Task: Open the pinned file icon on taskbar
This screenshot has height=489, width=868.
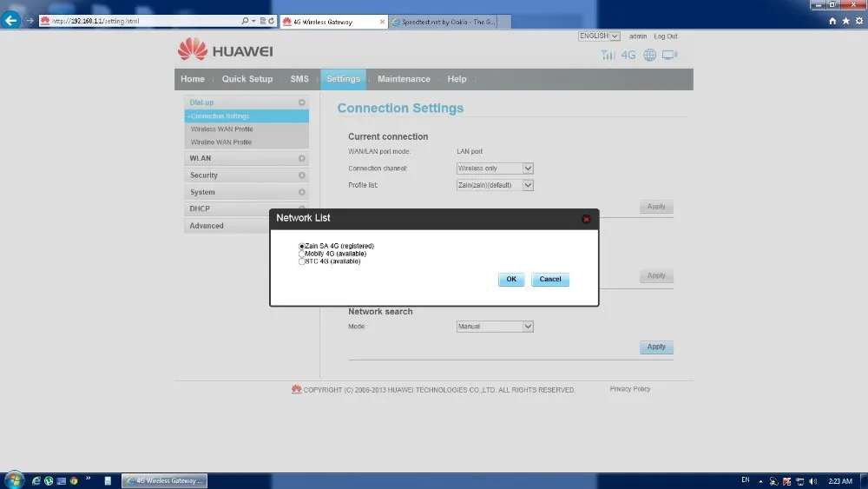Action: click(108, 480)
